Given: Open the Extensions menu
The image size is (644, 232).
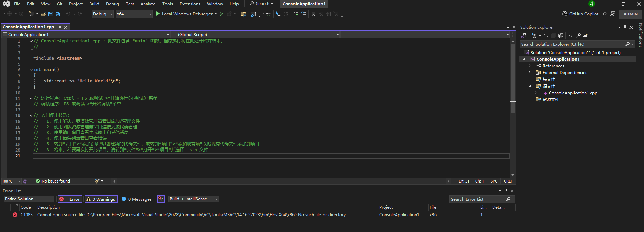Looking at the screenshot, I should pos(190,4).
